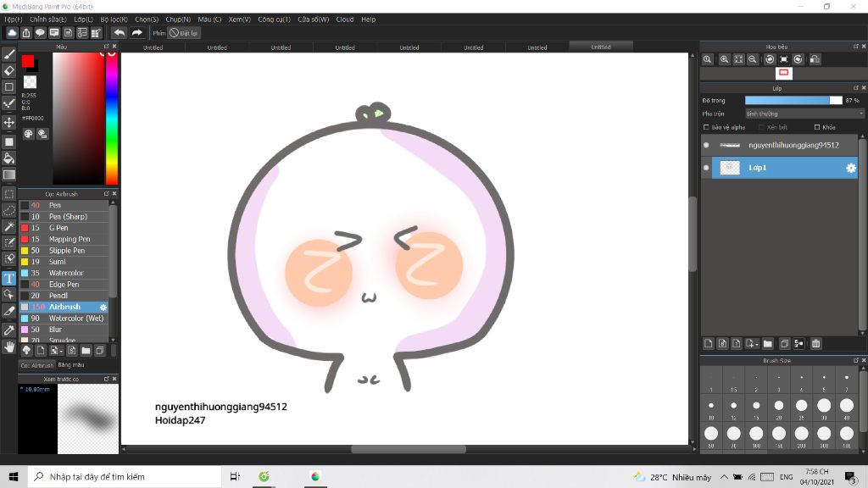Click the Undo arrow in toolbar

pyautogui.click(x=119, y=33)
